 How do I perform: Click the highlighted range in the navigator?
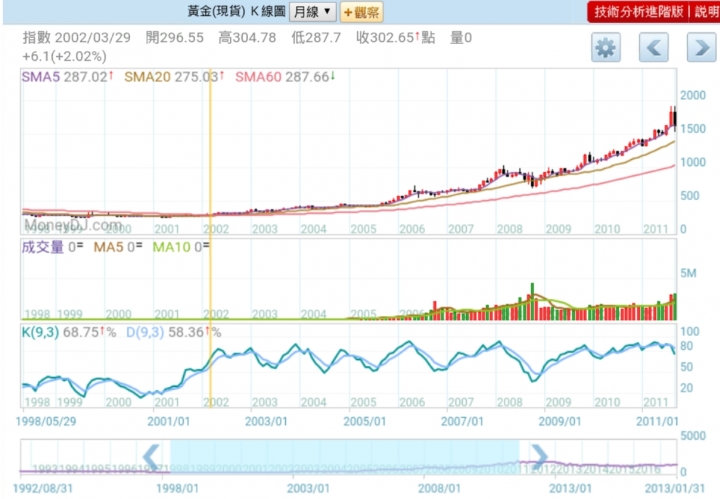(345, 456)
